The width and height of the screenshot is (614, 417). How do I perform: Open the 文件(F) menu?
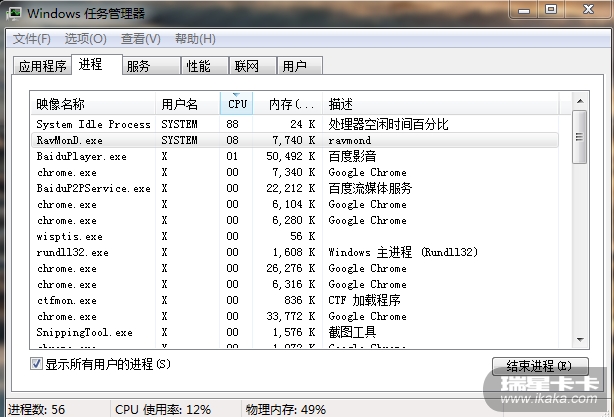coord(32,39)
